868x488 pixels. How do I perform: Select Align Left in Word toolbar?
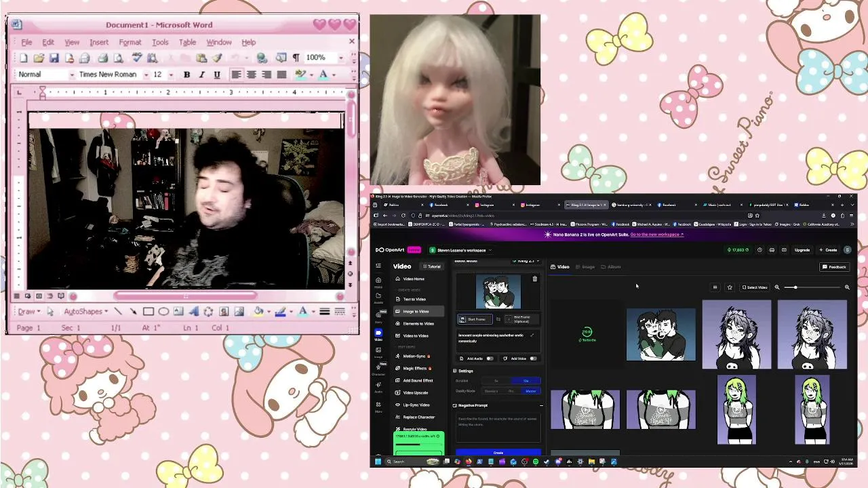pos(236,75)
